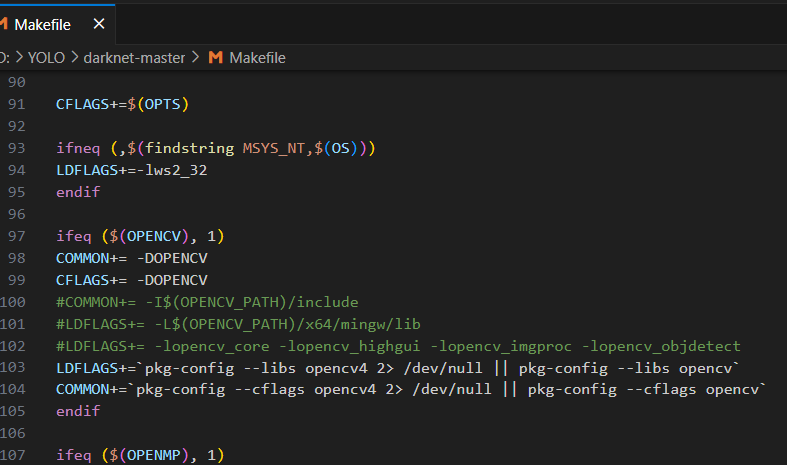Click 'pkg-config --cflags opencv4' on line 104
The image size is (787, 465).
[256, 390]
